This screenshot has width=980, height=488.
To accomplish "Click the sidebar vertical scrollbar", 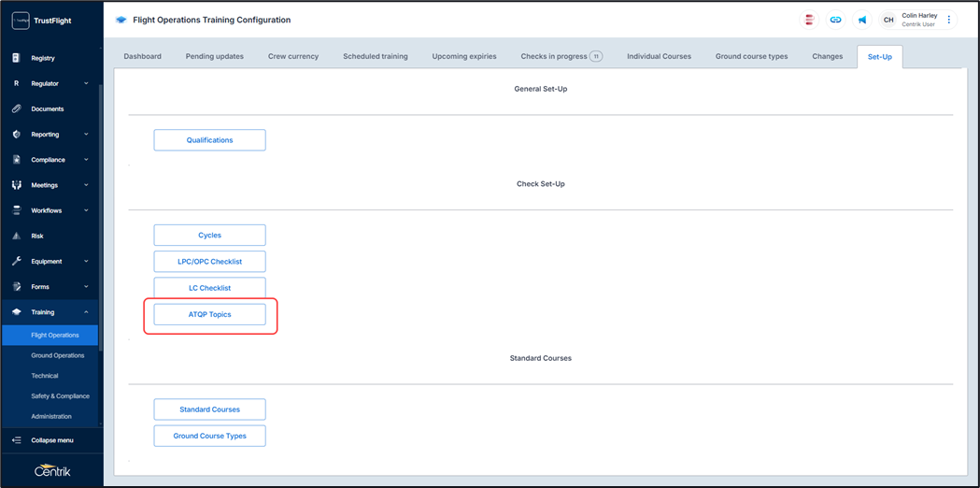I will point(100,216).
